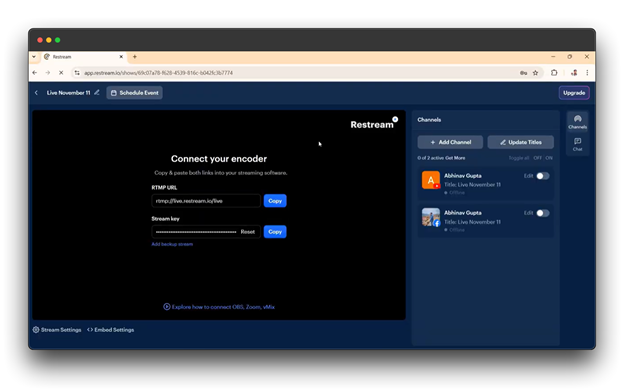Open a new browser tab
The height and width of the screenshot is (392, 624).
pyautogui.click(x=135, y=57)
